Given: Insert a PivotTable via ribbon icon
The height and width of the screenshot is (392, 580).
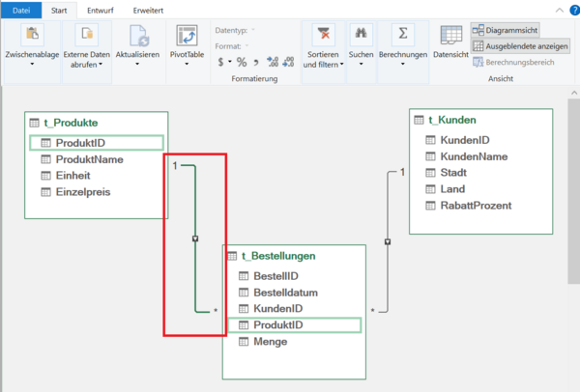Looking at the screenshot, I should coord(187,37).
